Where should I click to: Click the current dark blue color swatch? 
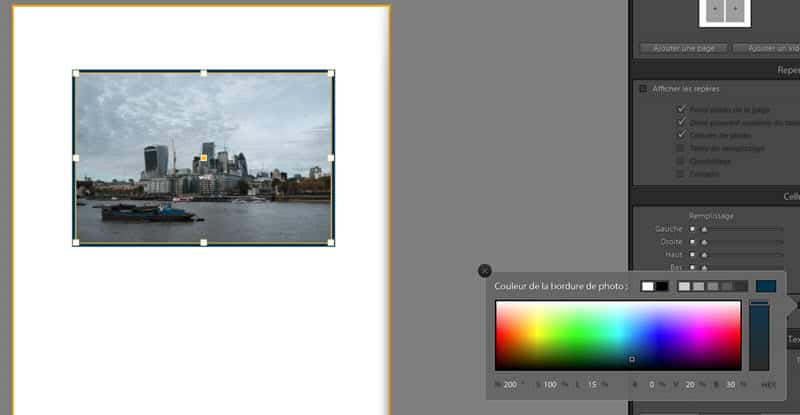pos(766,286)
